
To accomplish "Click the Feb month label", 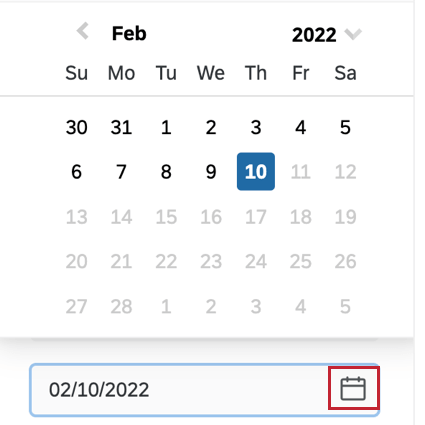I will pos(129,34).
